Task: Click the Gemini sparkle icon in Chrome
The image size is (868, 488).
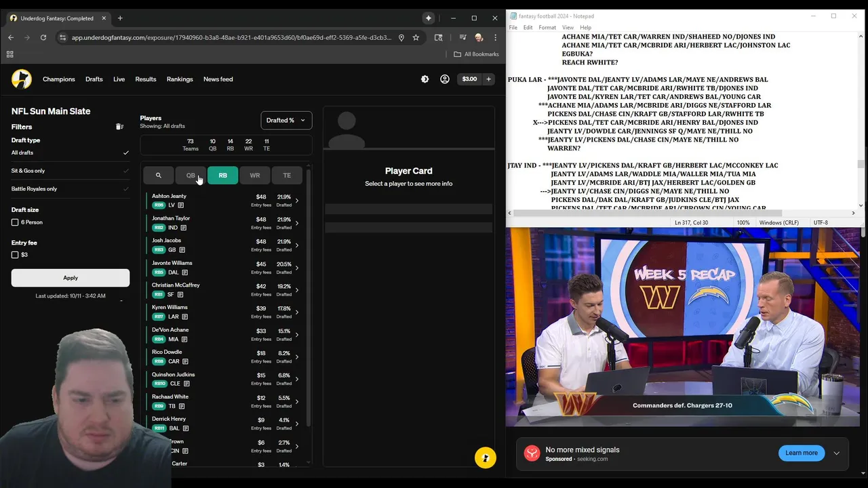Action: click(x=429, y=18)
